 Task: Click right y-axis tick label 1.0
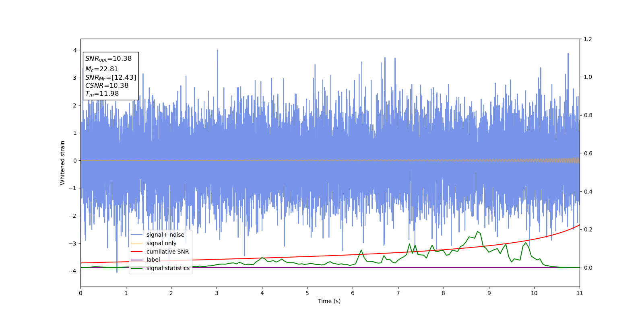pyautogui.click(x=588, y=77)
